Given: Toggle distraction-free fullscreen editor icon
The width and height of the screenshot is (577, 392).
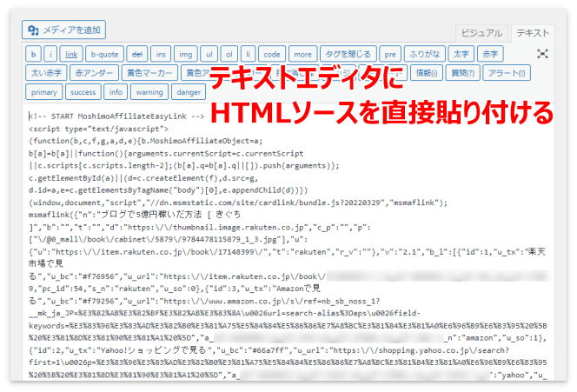Looking at the screenshot, I should pyautogui.click(x=542, y=54).
